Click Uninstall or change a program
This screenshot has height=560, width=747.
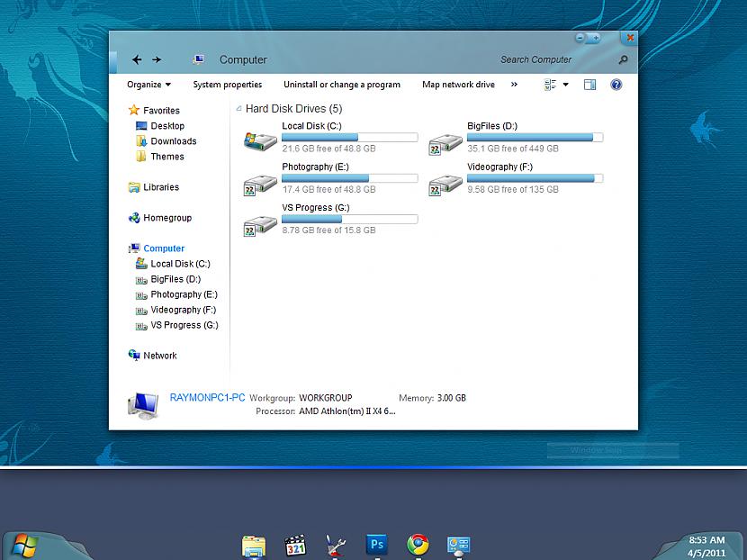pos(342,85)
